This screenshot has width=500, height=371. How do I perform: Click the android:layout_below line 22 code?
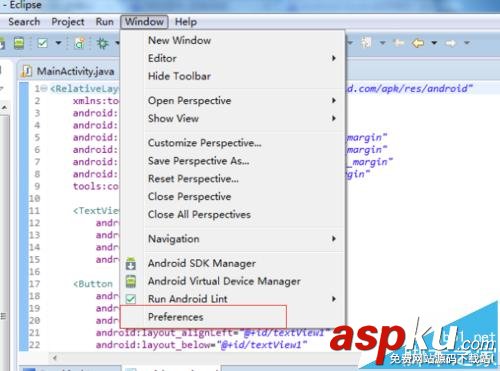coord(201,345)
